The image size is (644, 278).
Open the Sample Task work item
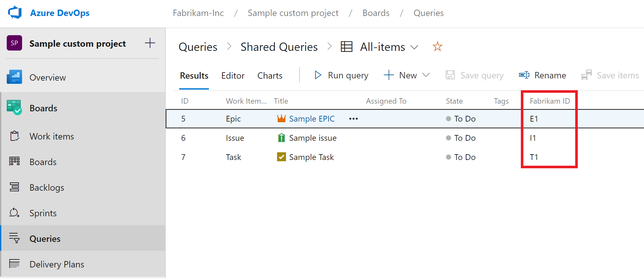[311, 157]
